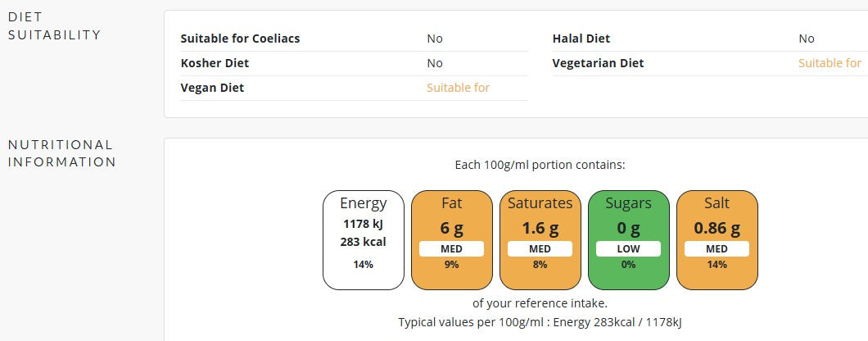Click 'Each 100g/ml portion contains' text
Screen dimensions: 868x341
pos(540,166)
